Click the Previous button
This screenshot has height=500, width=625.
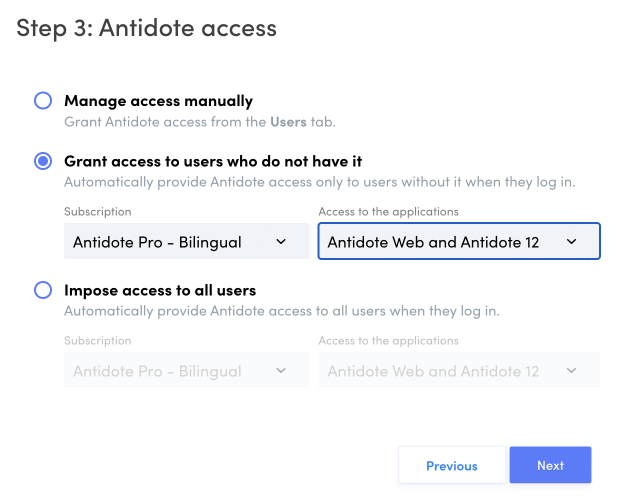pyautogui.click(x=451, y=465)
